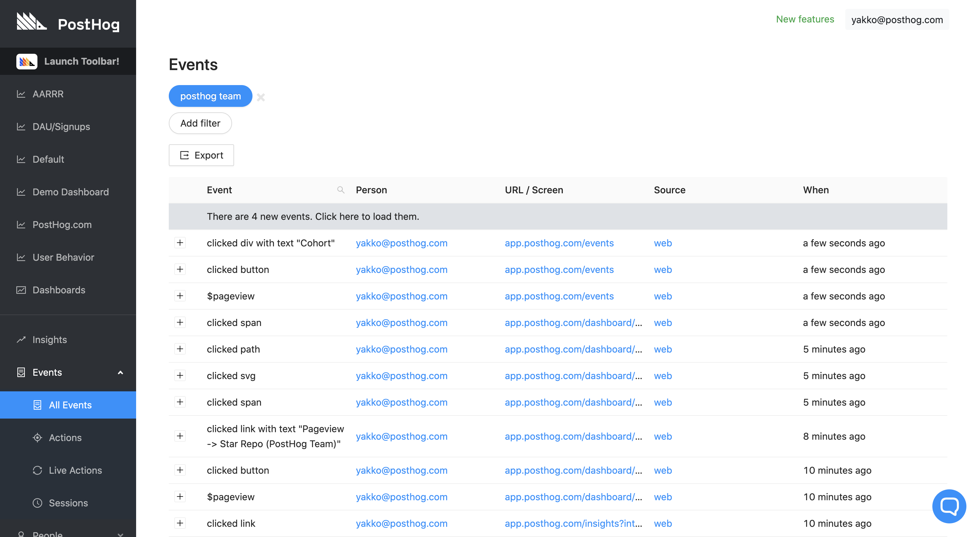Expand the clicked path event row
The height and width of the screenshot is (537, 980).
180,349
